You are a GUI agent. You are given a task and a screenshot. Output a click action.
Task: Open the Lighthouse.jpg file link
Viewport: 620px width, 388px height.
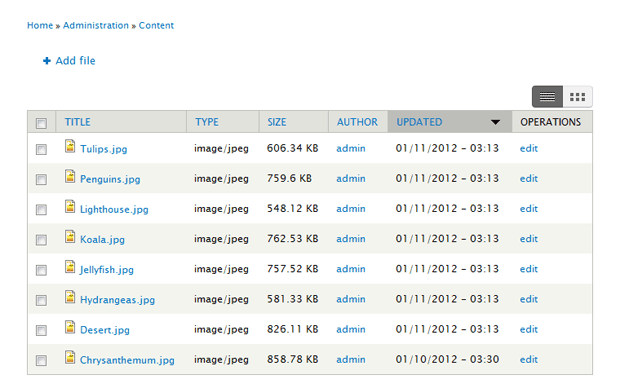pos(114,209)
